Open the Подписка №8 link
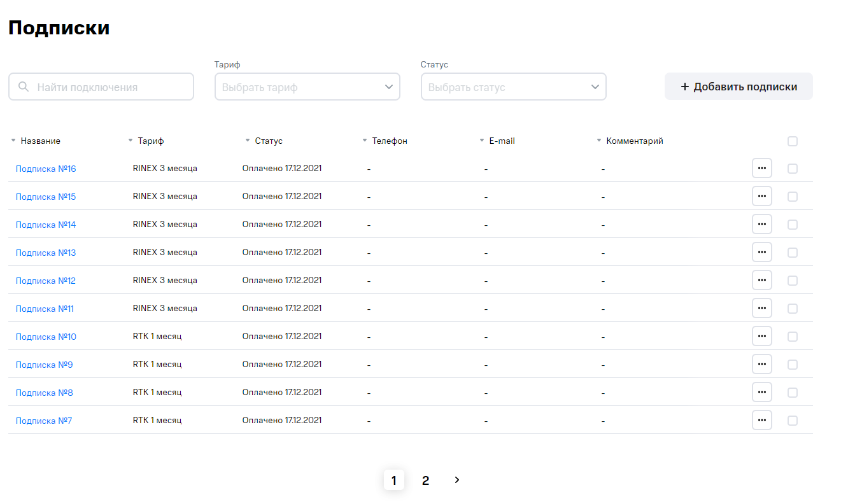Screen dimensions: 848x504 click(45, 393)
